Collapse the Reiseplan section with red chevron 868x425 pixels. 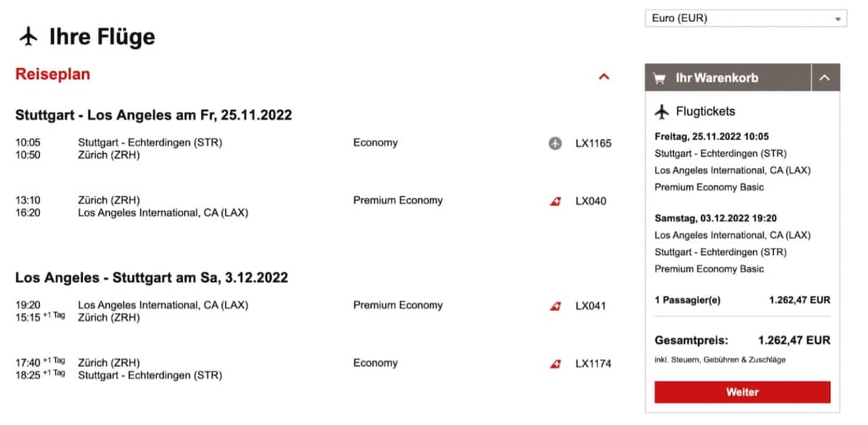(x=604, y=76)
